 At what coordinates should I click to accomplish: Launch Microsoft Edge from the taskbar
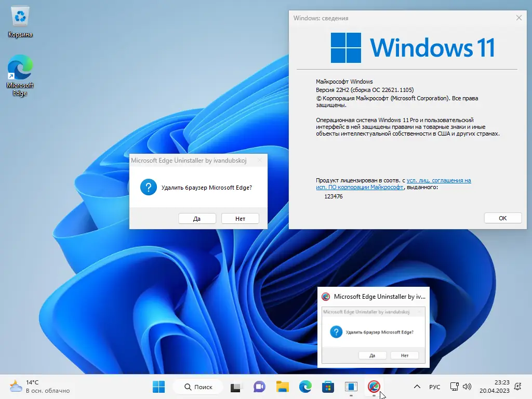305,387
